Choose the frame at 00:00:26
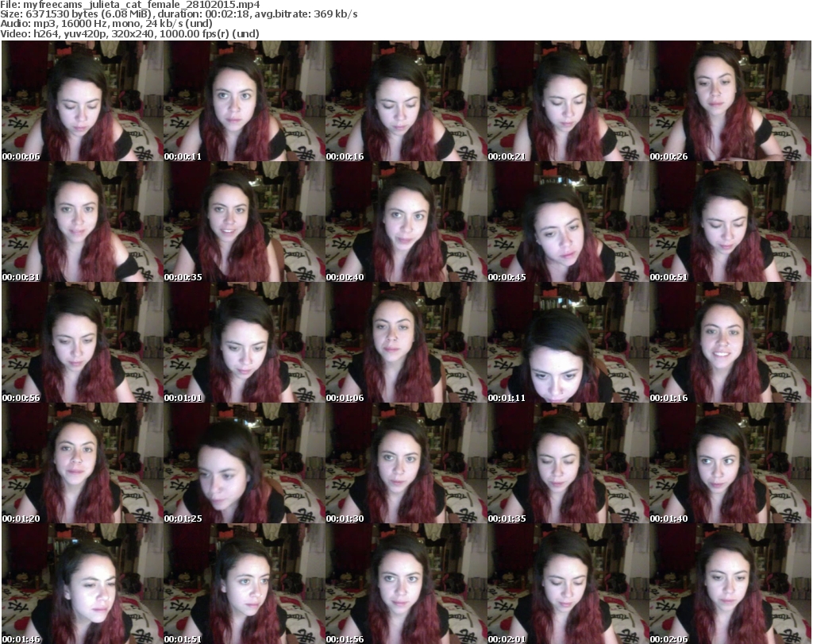Viewport: 813px width, 644px height. (730, 101)
